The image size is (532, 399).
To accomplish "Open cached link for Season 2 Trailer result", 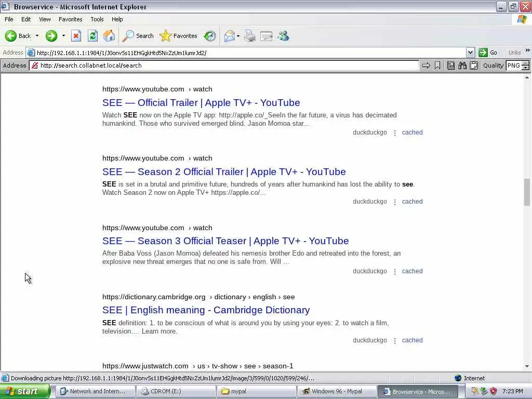I will coord(412,202).
